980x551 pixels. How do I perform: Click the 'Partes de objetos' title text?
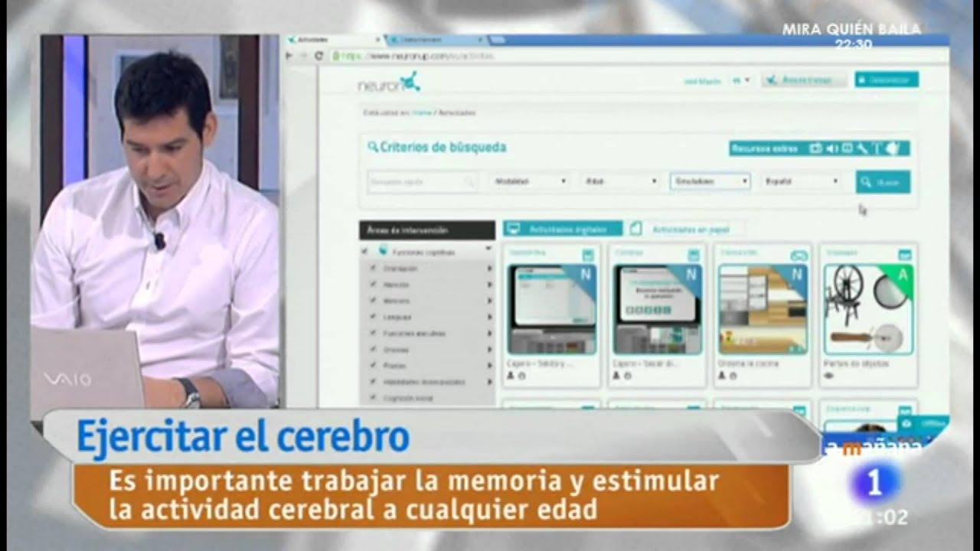(x=856, y=364)
